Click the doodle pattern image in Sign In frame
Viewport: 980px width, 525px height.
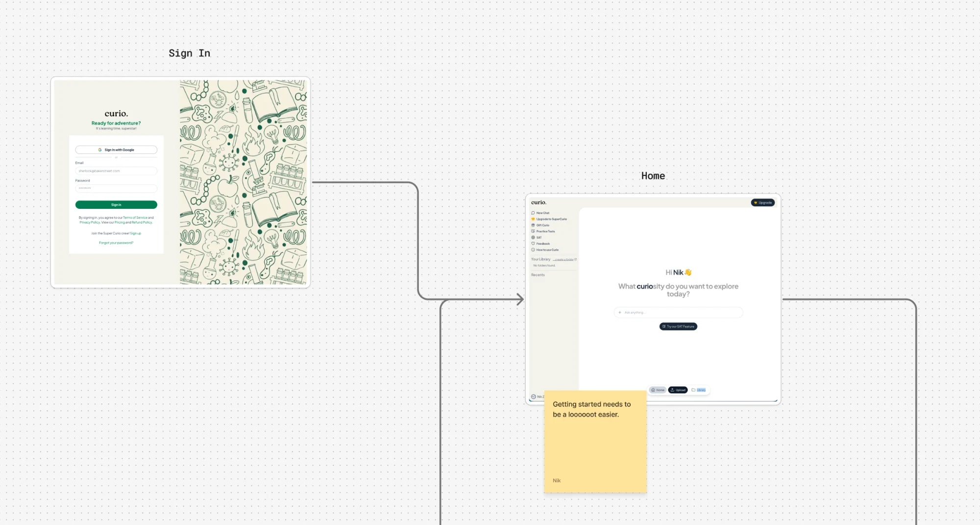244,182
